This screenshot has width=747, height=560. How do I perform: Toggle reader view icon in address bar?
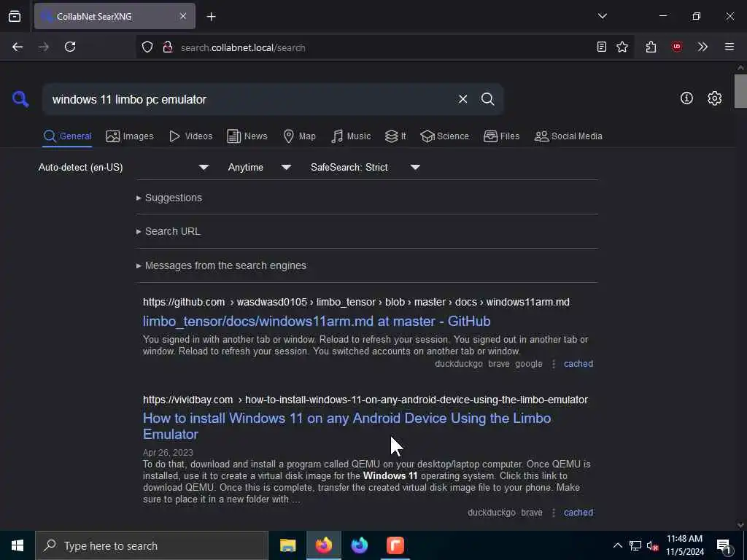[602, 47]
